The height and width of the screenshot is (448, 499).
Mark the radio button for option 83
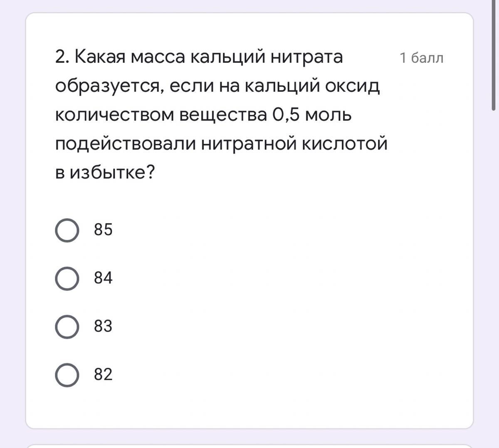click(67, 327)
